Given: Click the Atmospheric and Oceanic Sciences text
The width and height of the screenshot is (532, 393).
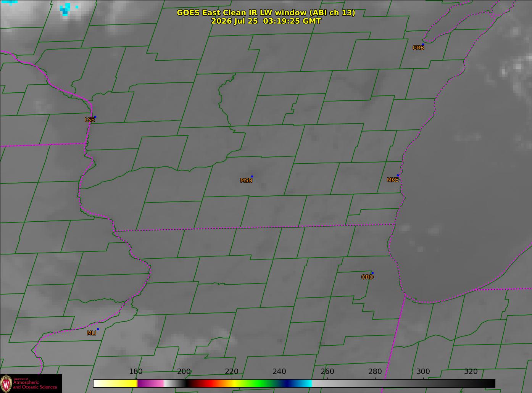Looking at the screenshot, I should coord(35,385).
